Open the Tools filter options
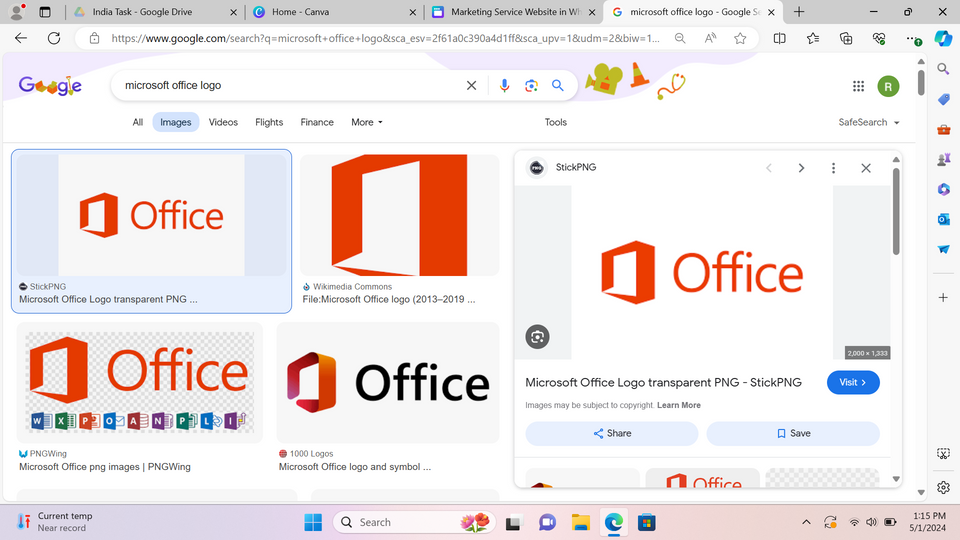The image size is (960, 540). [556, 122]
